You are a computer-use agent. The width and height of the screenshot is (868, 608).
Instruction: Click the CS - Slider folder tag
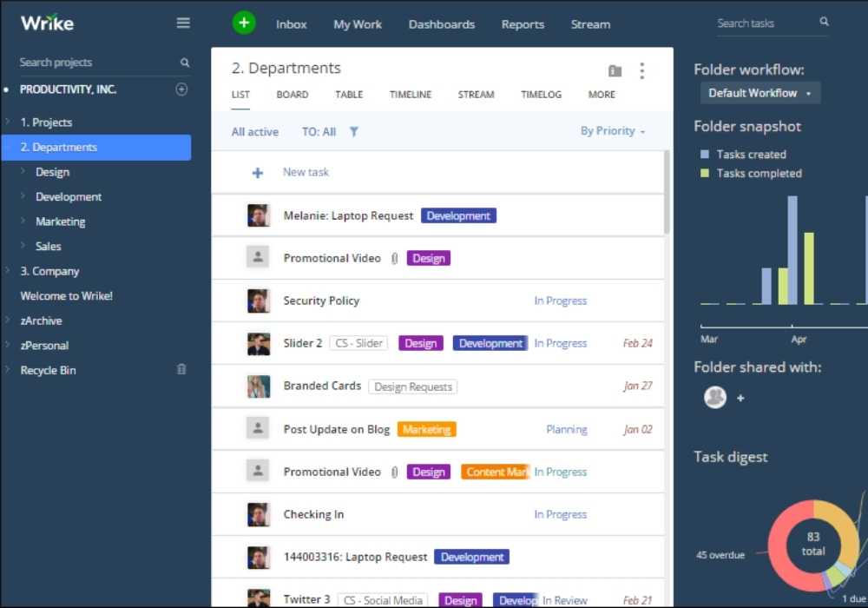[x=358, y=343]
